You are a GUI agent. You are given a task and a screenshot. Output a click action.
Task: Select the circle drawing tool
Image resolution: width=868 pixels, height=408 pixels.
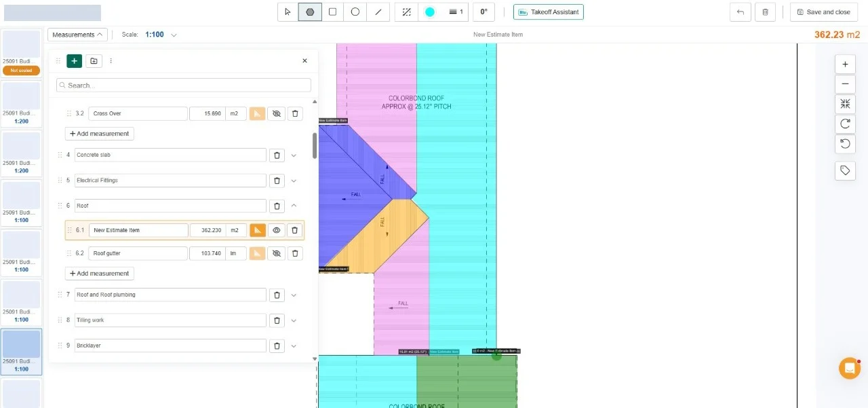(355, 12)
